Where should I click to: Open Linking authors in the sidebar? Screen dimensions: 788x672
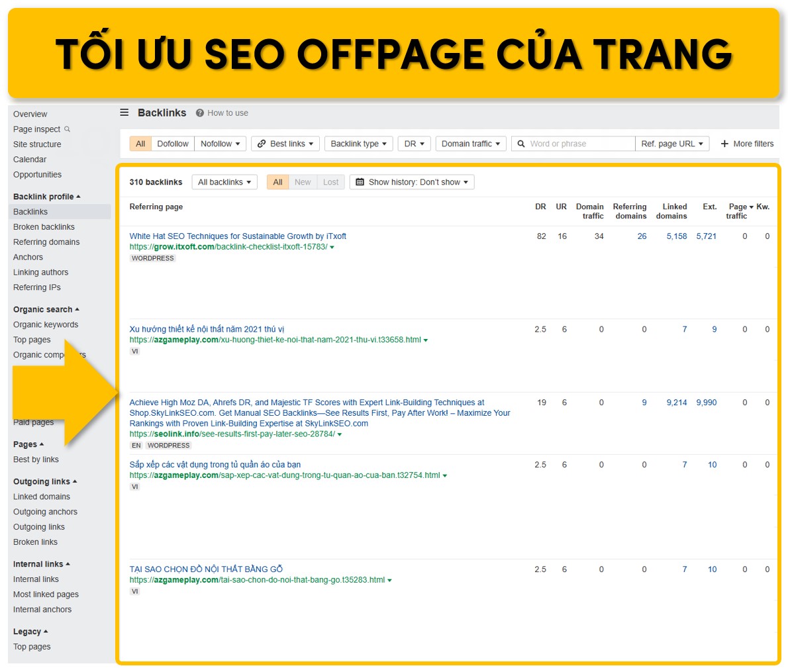click(40, 272)
